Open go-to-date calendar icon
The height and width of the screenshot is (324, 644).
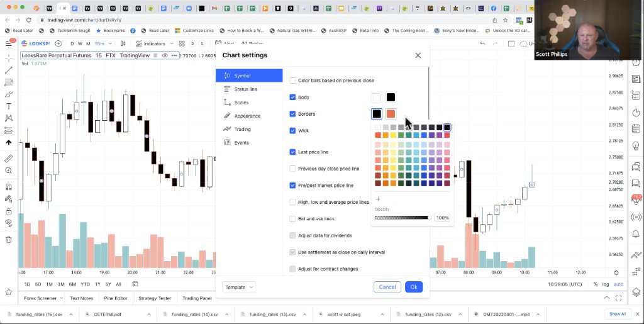point(135,284)
